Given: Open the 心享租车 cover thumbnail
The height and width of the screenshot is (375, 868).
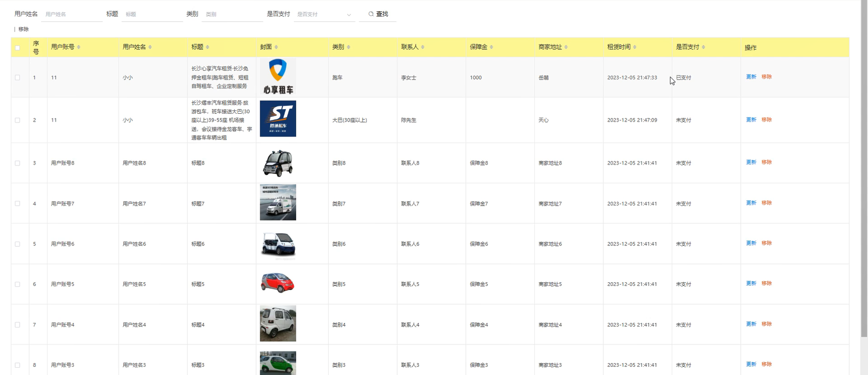Looking at the screenshot, I should tap(278, 77).
